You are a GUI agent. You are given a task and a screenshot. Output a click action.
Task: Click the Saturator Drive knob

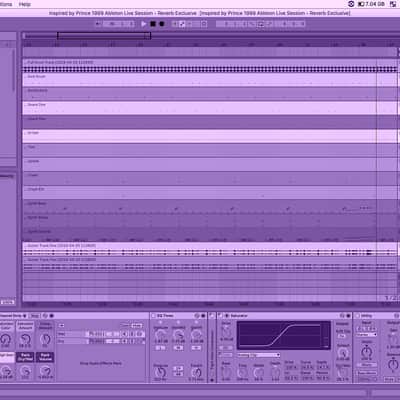click(226, 331)
